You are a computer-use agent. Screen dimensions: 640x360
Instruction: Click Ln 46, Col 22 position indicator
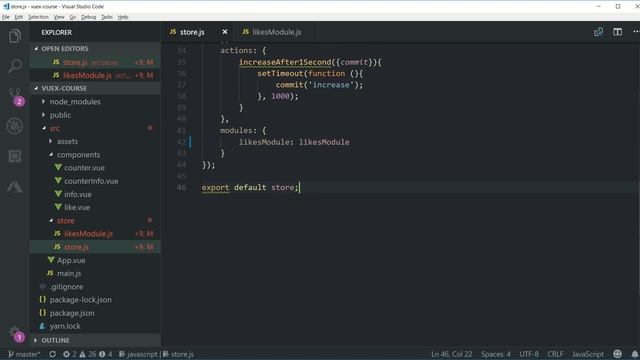click(451, 354)
